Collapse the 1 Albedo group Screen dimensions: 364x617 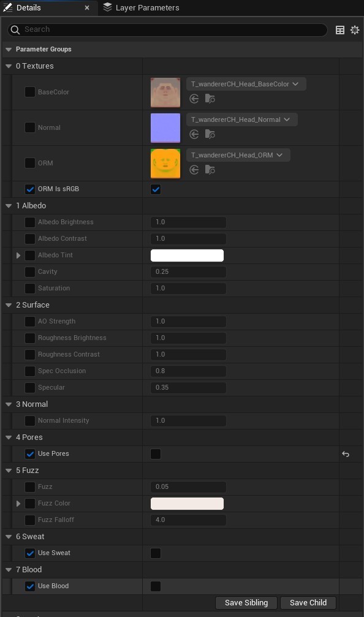pos(8,206)
